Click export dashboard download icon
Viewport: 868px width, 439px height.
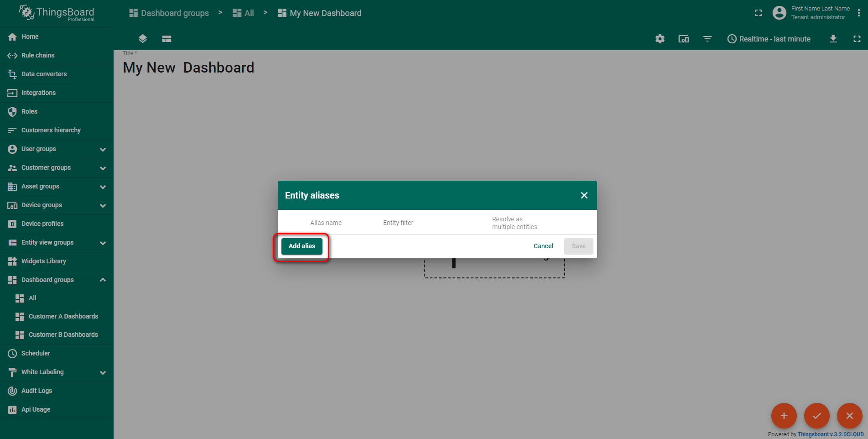(833, 39)
